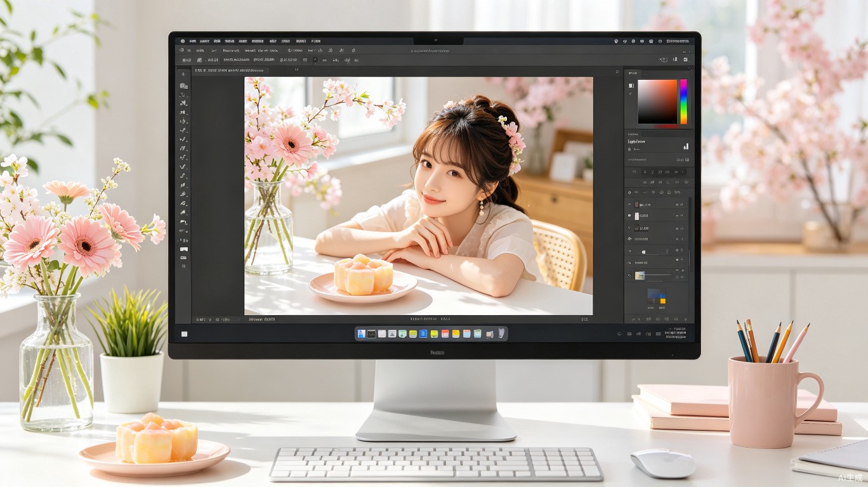868x487 pixels.
Task: Click the blue and yellow thumbnail below layers
Action: click(x=656, y=296)
